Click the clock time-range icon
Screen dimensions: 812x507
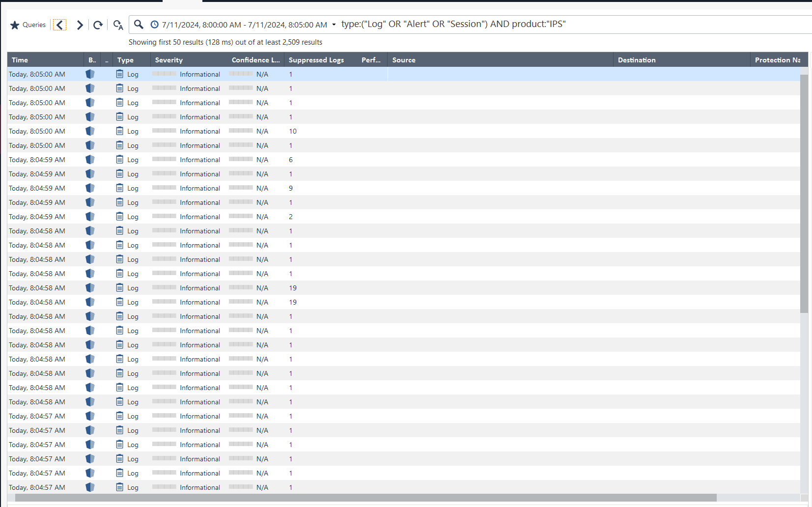(x=154, y=25)
